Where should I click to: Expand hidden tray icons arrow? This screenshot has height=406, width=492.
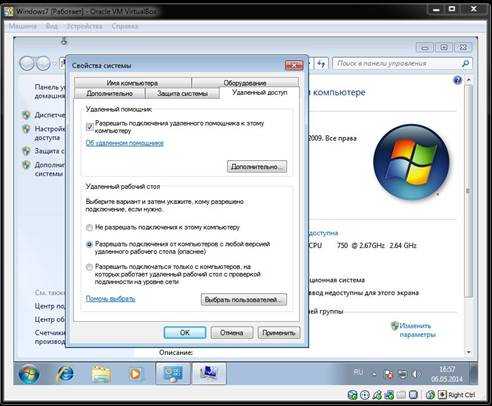[x=374, y=374]
